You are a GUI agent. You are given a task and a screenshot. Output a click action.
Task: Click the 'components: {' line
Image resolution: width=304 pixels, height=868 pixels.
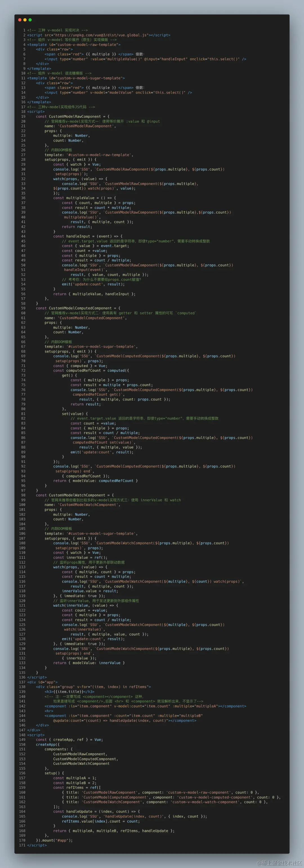pyautogui.click(x=59, y=749)
